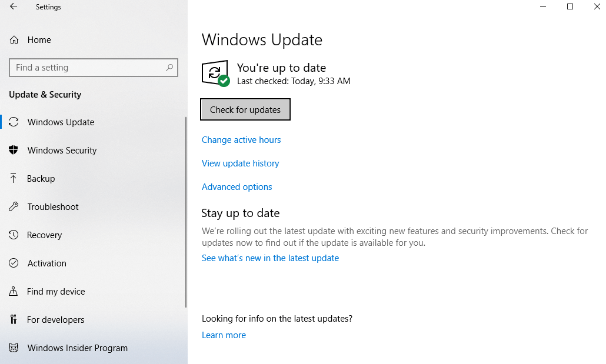The image size is (606, 364).
Task: Click the Update & Security section title
Action: pyautogui.click(x=45, y=95)
